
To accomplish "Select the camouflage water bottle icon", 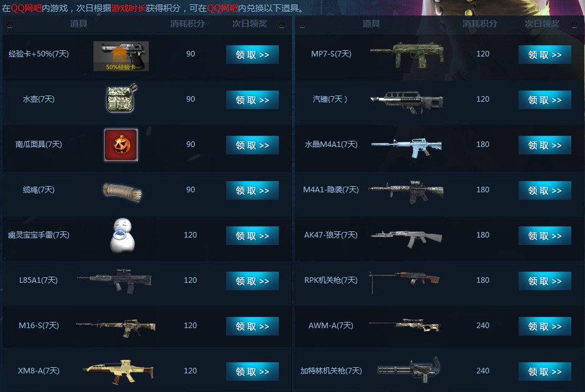I will tap(121, 99).
